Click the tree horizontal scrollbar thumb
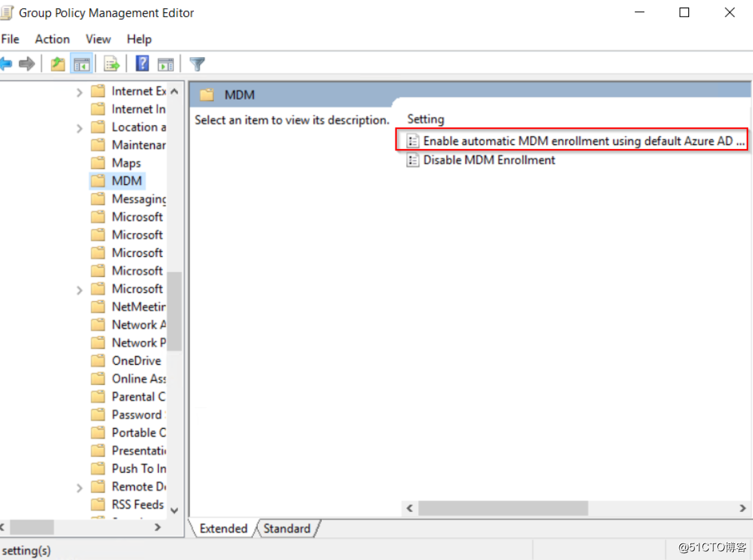 click(x=32, y=528)
